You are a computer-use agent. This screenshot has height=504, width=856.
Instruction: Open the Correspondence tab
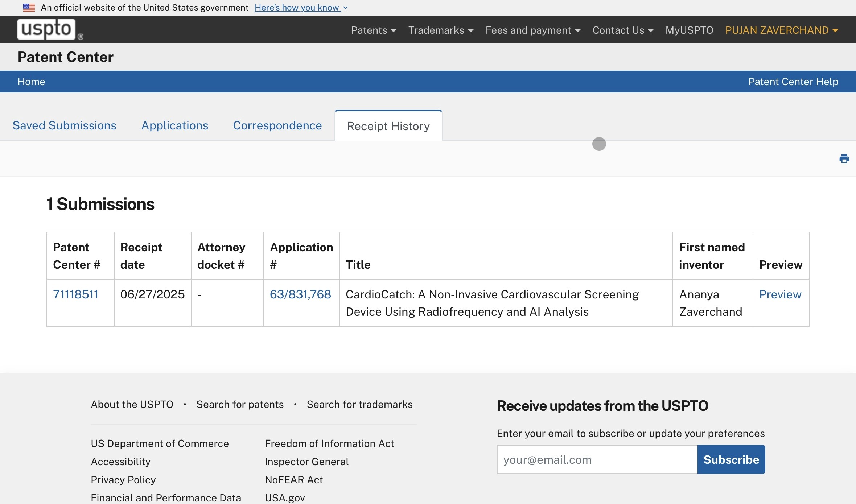click(x=277, y=125)
